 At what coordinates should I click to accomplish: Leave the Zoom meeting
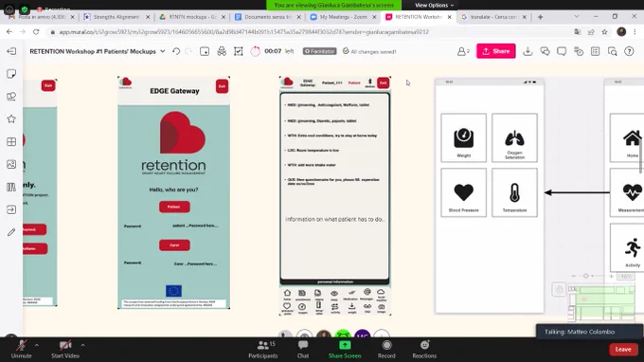pyautogui.click(x=623, y=350)
